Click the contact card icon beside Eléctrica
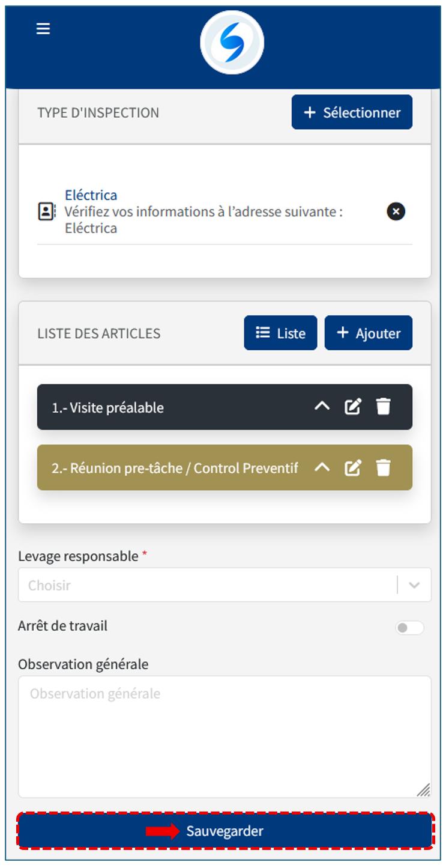This screenshot has height=868, width=446. point(46,211)
